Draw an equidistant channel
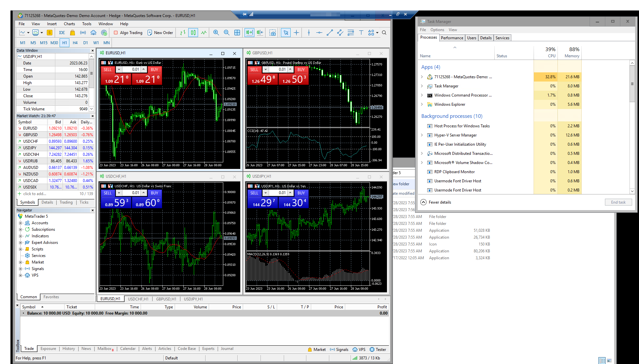The width and height of the screenshot is (639, 364). point(340,33)
